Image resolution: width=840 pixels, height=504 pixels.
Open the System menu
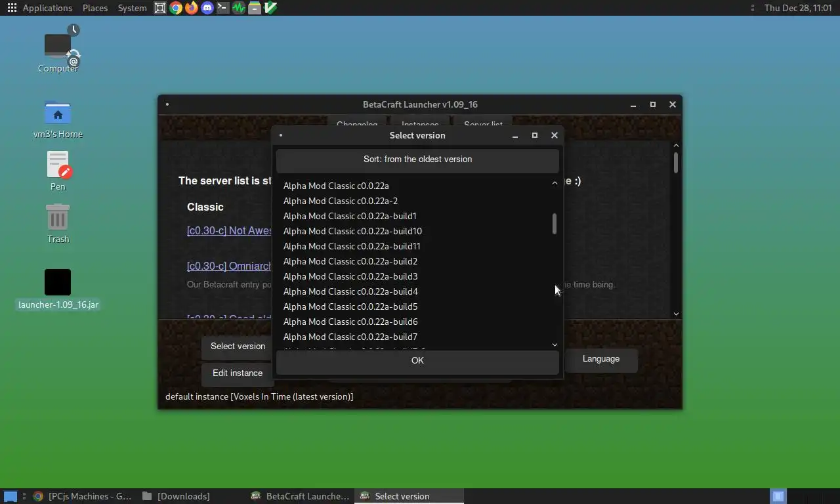tap(133, 8)
